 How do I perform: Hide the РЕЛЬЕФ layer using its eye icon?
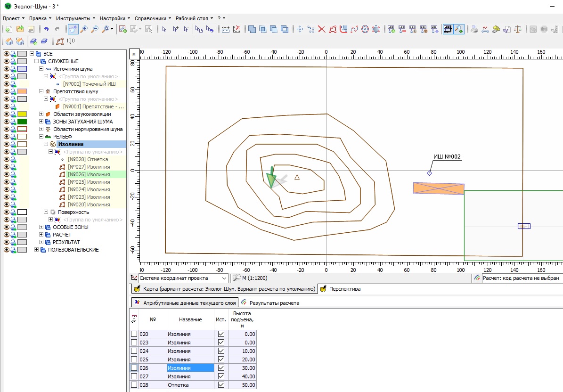pos(7,137)
